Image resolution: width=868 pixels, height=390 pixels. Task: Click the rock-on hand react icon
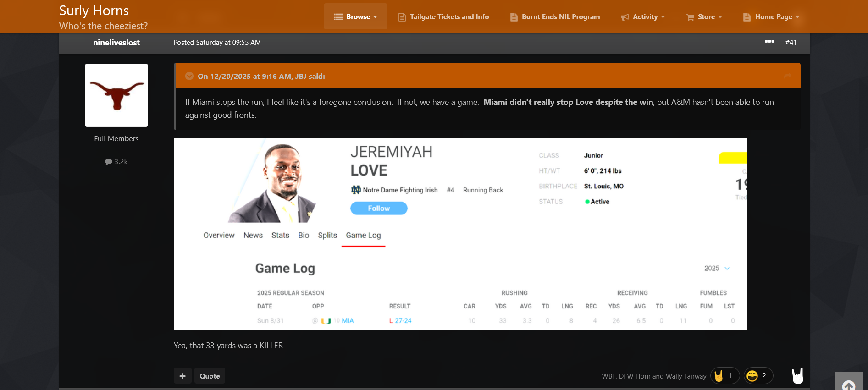pos(798,376)
